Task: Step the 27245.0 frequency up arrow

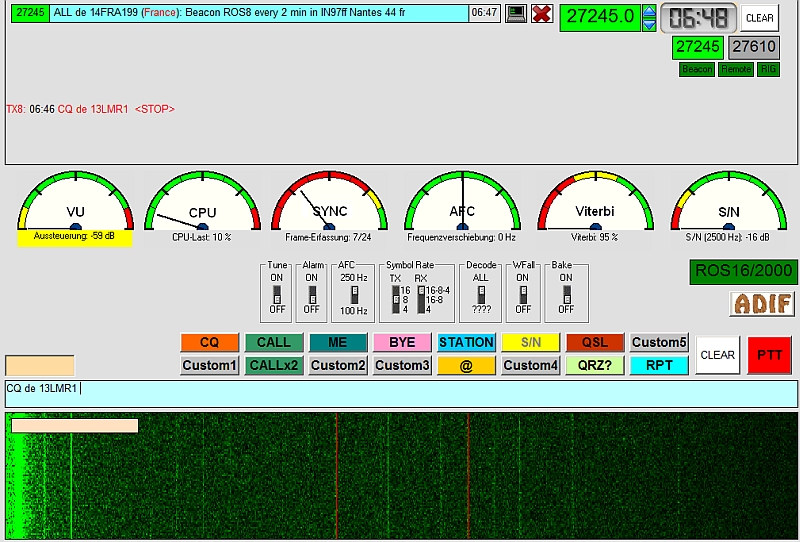Action: pos(649,11)
